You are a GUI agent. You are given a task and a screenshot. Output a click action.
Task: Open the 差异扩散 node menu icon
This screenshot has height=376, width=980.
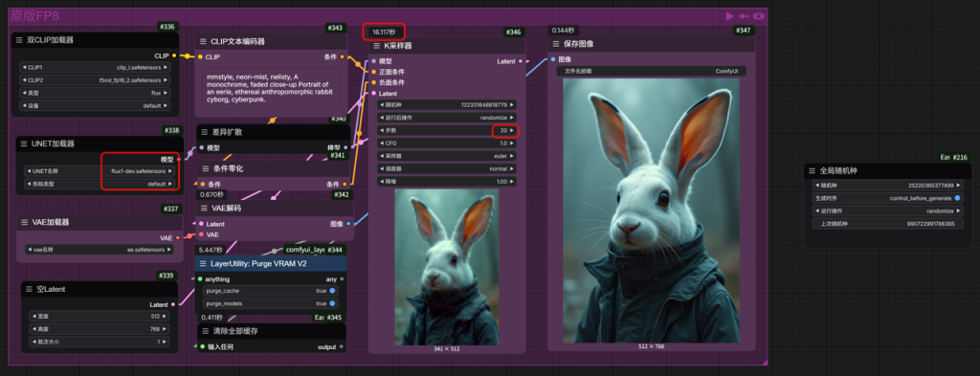[206, 132]
